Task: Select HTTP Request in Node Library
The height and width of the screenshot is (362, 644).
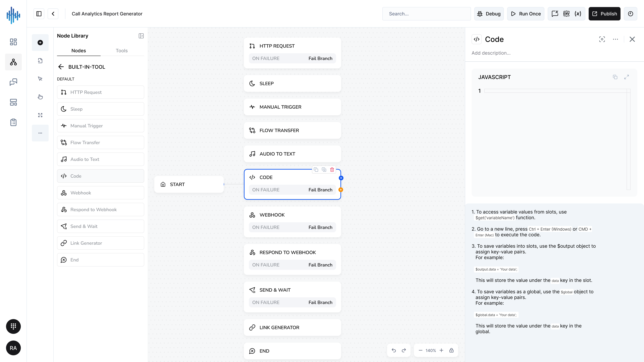Action: 101,92
